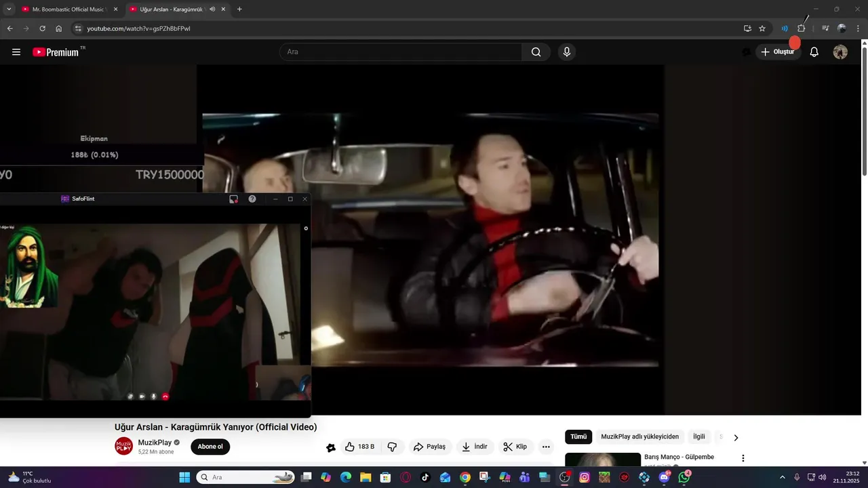Viewport: 868px width, 488px height.
Task: Bookmark this page with star icon
Action: coord(762,28)
